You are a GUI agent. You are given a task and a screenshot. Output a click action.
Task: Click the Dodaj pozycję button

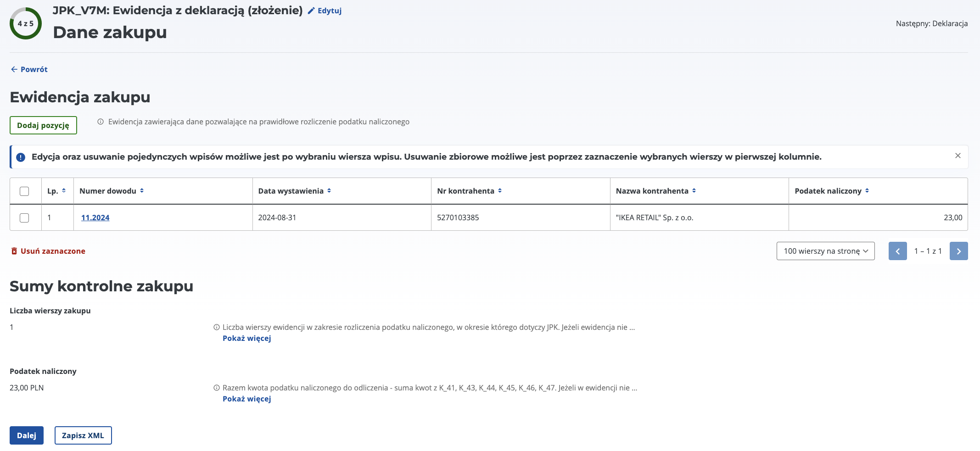pos(43,125)
